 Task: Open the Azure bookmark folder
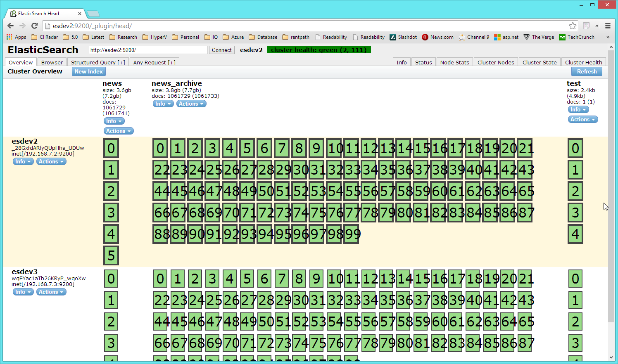click(233, 37)
